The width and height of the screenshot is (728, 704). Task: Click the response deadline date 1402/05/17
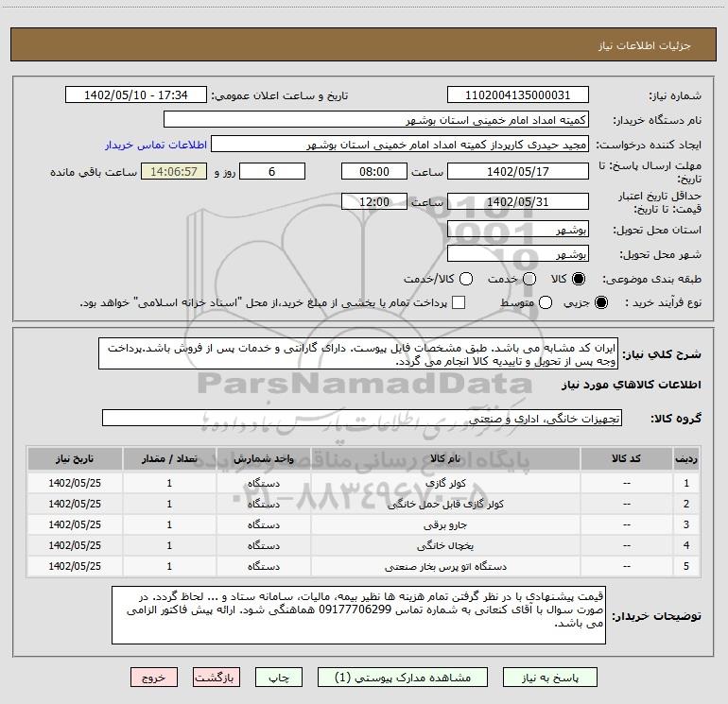[518, 171]
